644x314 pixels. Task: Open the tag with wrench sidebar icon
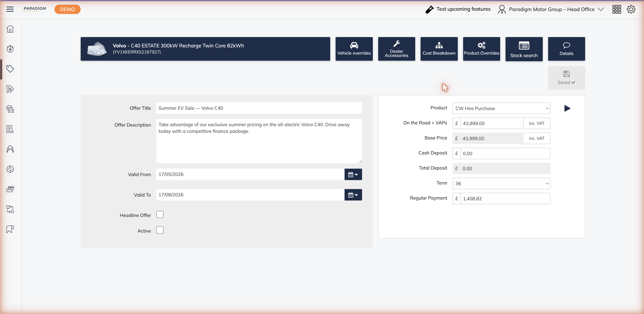[10, 89]
